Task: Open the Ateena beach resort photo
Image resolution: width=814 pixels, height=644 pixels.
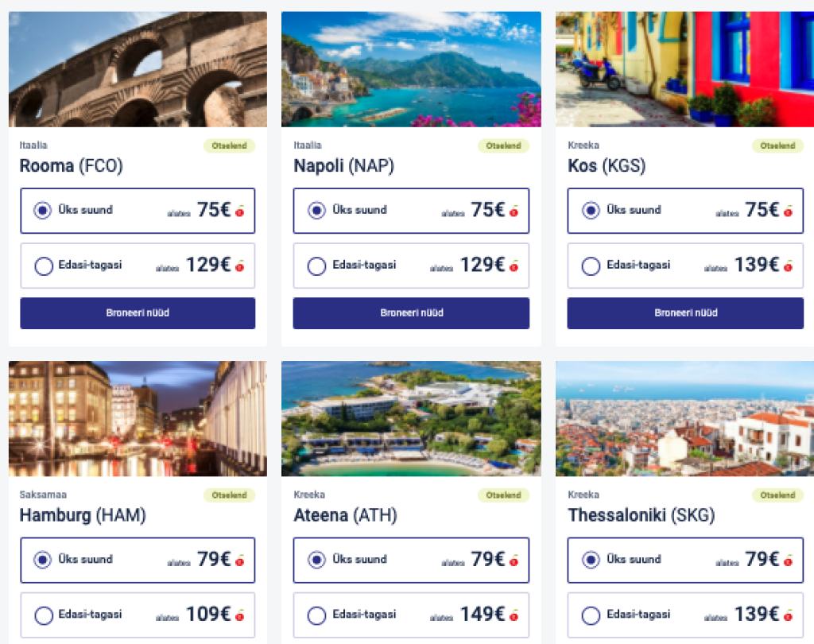Action: [411, 419]
